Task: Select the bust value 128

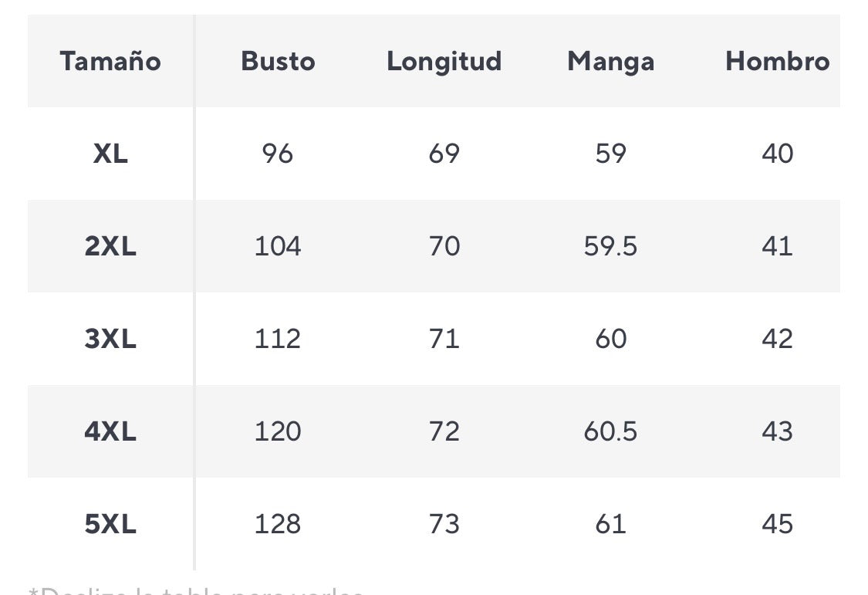Action: pos(278,524)
